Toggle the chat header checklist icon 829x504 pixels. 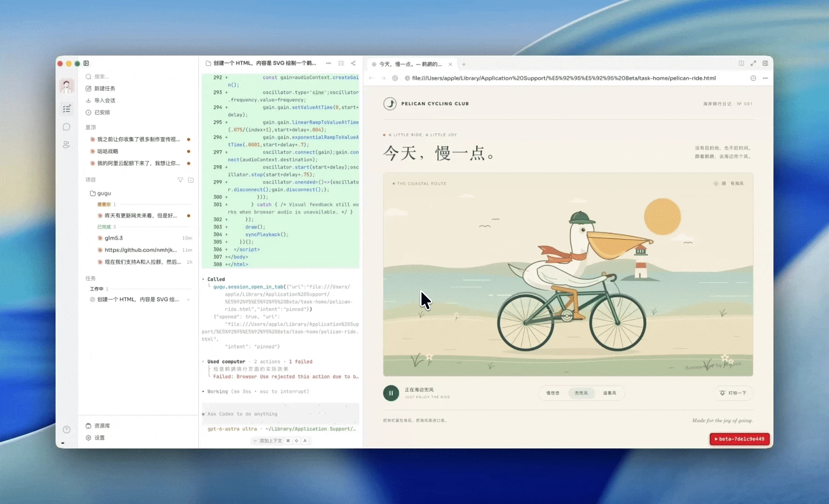(x=341, y=63)
